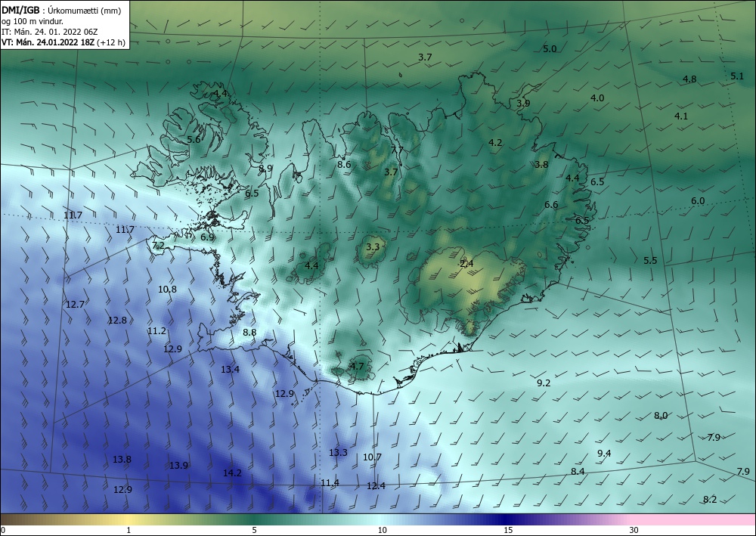Select the 9.2 value label
The width and height of the screenshot is (756, 536).
click(544, 383)
